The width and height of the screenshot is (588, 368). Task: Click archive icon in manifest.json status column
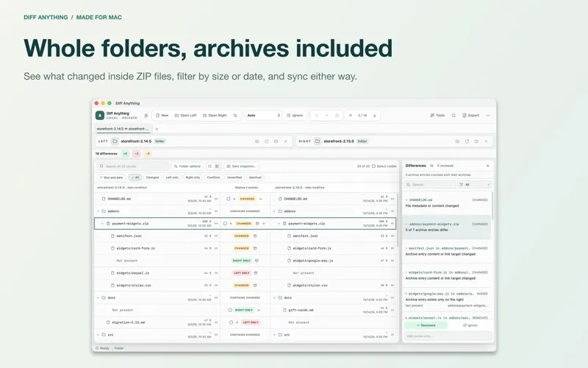click(255, 236)
